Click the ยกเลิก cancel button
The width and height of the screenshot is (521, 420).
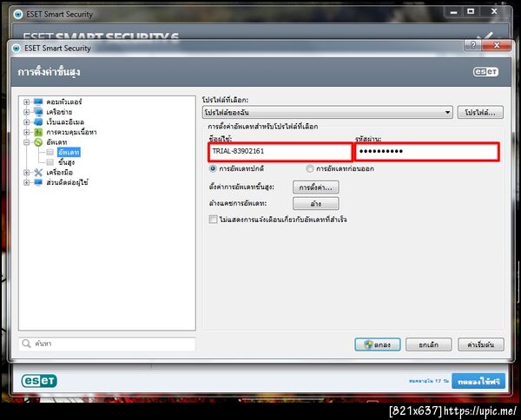(x=429, y=345)
